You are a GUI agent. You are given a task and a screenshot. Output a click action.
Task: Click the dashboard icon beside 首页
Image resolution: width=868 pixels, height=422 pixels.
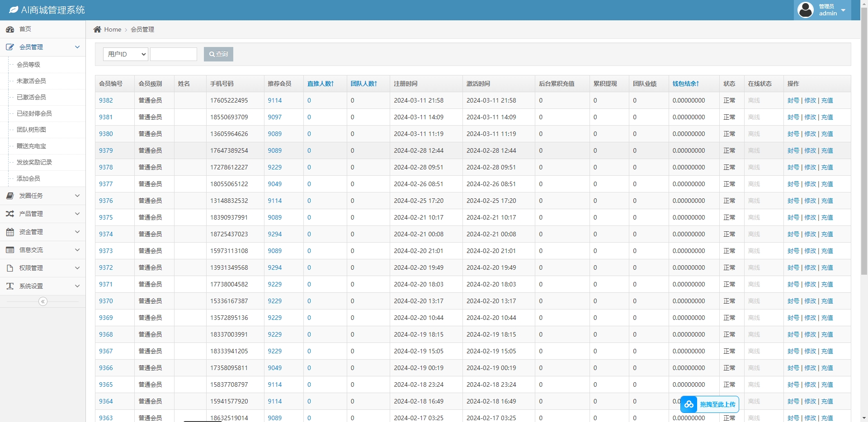[x=10, y=29]
